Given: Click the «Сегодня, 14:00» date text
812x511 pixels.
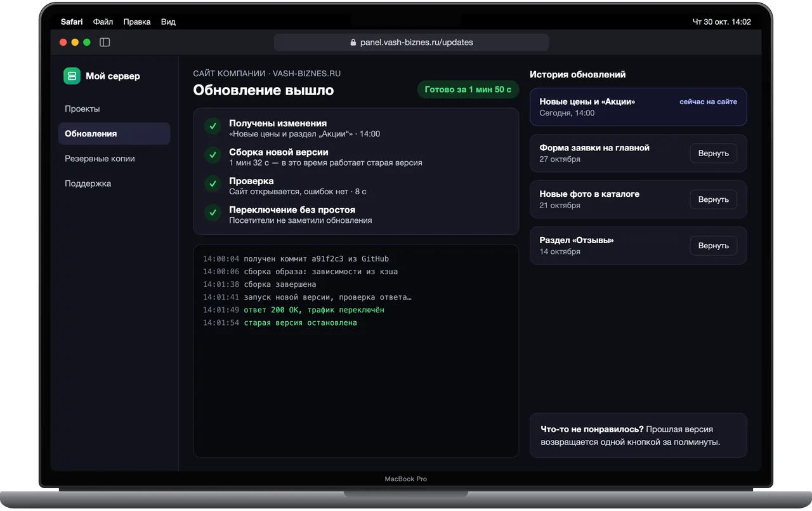Looking at the screenshot, I should (567, 113).
